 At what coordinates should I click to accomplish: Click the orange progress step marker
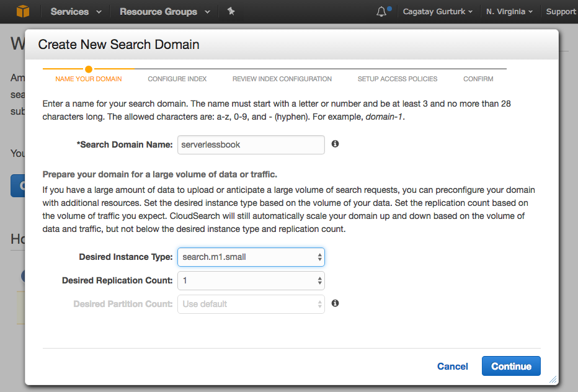[x=89, y=69]
